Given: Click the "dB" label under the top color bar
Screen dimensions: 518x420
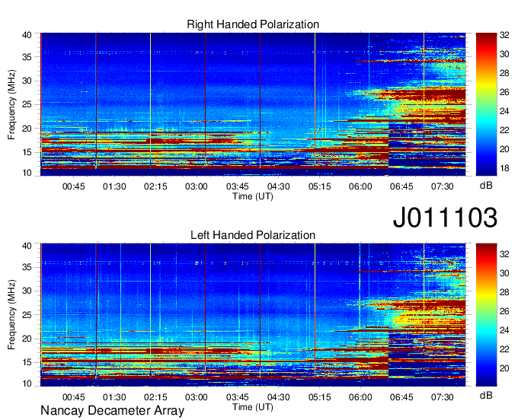Looking at the screenshot, I should (486, 186).
